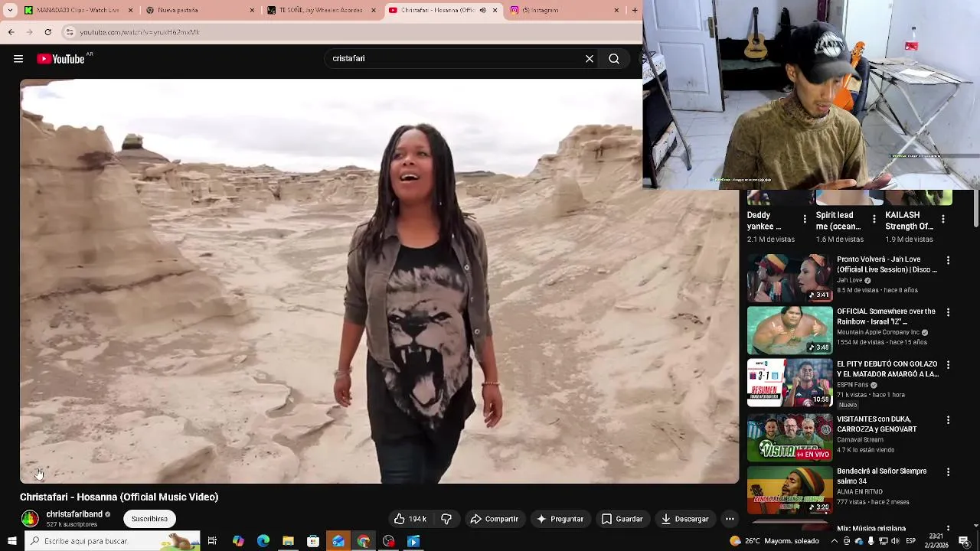Viewport: 980px width, 551px height.
Task: Open File Explorer from the taskbar
Action: [x=288, y=541]
